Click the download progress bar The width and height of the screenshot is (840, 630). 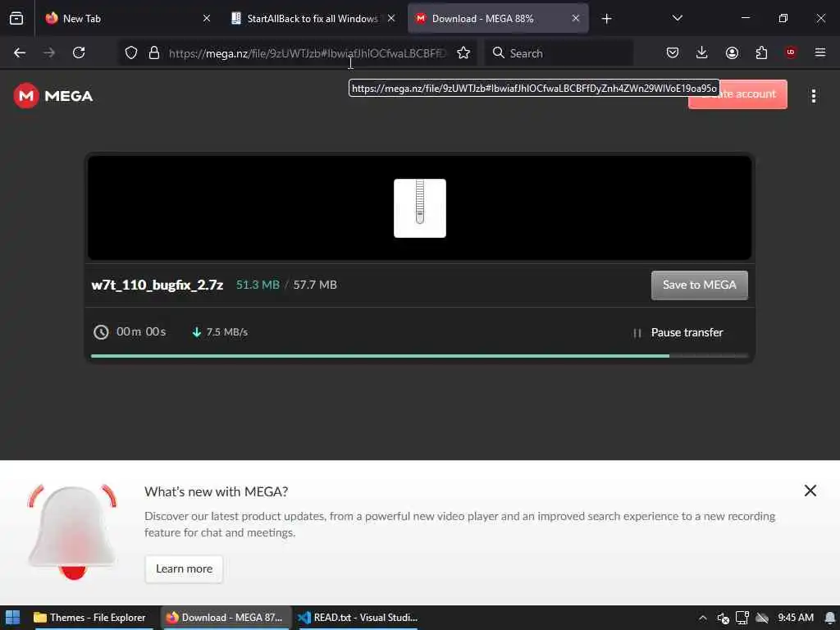(x=419, y=356)
